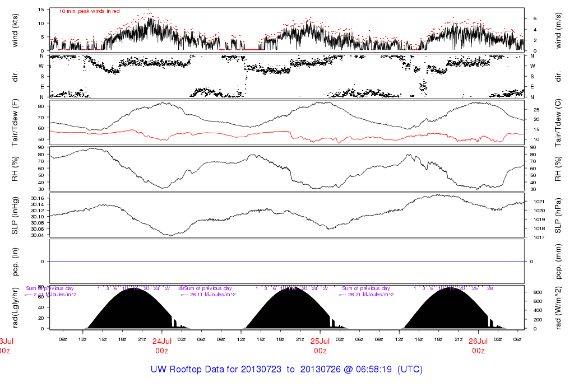This screenshot has width=574, height=392.
Task: Click the 'UW Rooftop Data' chart title
Action: click(286, 370)
